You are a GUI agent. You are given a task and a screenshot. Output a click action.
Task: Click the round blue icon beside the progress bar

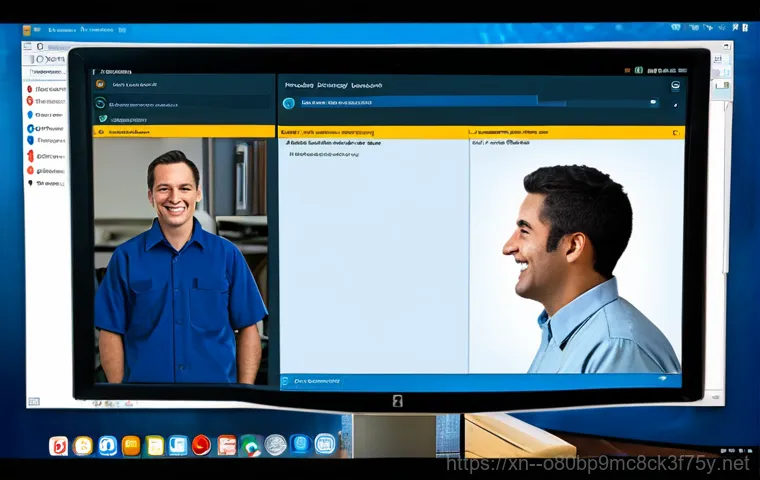pos(288,103)
